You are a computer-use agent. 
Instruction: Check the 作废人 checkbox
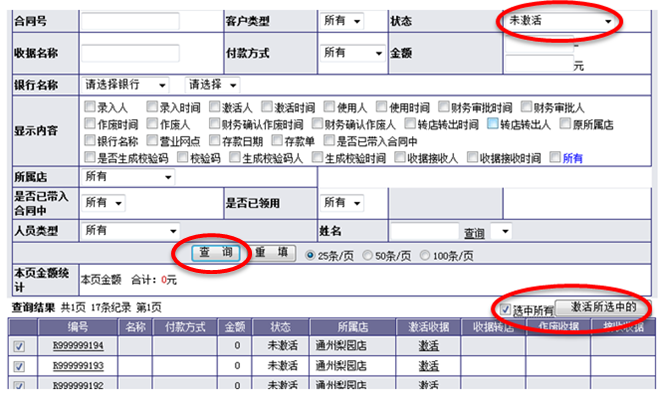152,124
